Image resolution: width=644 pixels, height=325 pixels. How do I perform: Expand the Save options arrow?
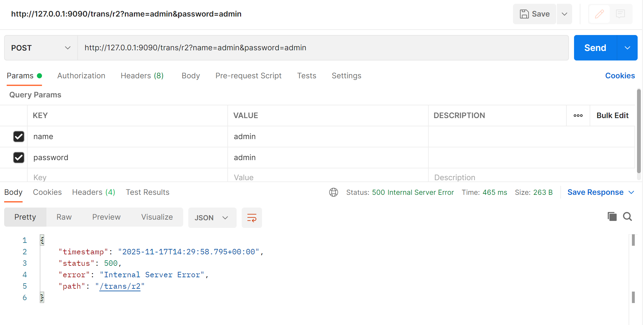pyautogui.click(x=564, y=14)
